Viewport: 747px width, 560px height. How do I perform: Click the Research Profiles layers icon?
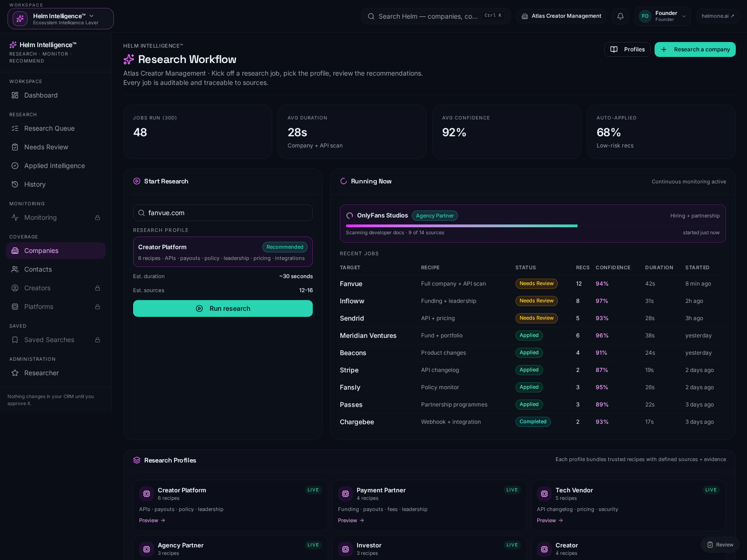137,460
